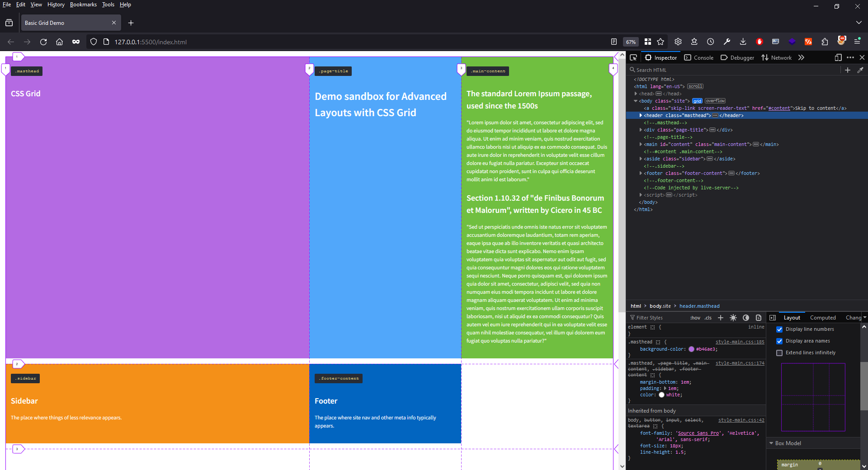Click the scroll badge on html element
Viewport: 868px width, 470px height.
click(x=695, y=86)
